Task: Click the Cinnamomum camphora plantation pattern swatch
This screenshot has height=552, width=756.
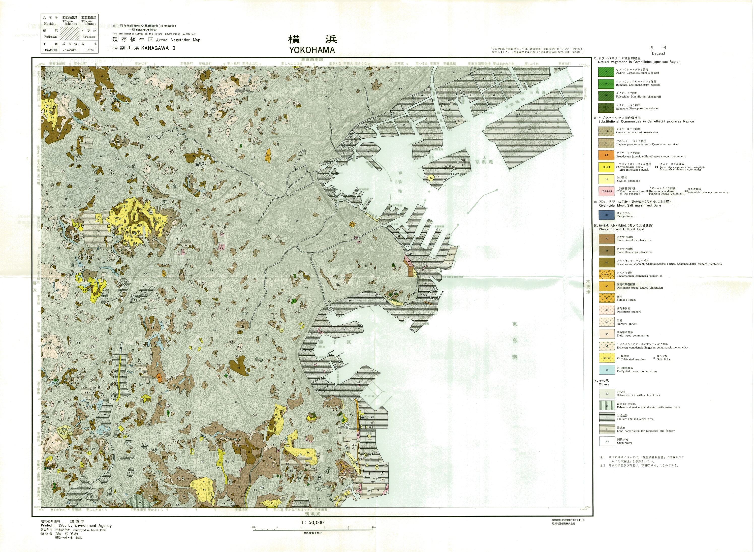Action: pyautogui.click(x=607, y=274)
